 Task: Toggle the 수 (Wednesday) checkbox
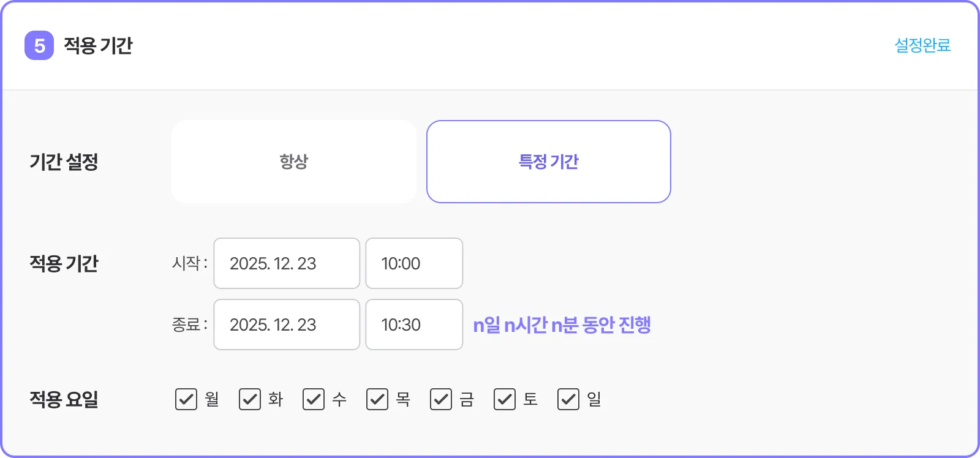pyautogui.click(x=314, y=399)
